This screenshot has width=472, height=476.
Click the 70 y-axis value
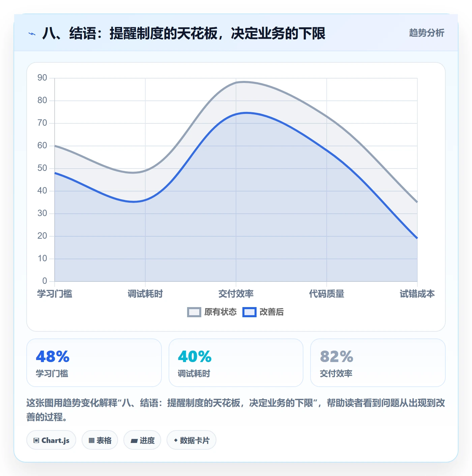pos(42,123)
